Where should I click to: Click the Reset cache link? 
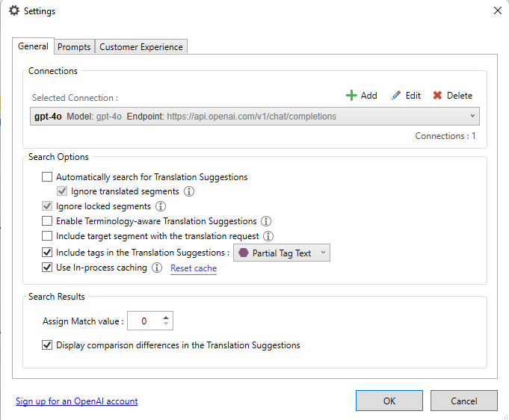point(194,268)
